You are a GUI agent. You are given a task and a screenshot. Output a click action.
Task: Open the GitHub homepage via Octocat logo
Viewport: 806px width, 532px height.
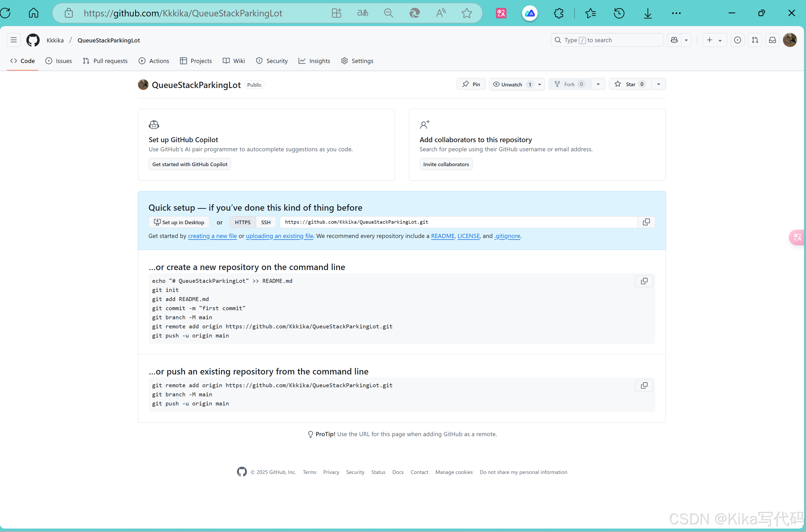coord(33,40)
